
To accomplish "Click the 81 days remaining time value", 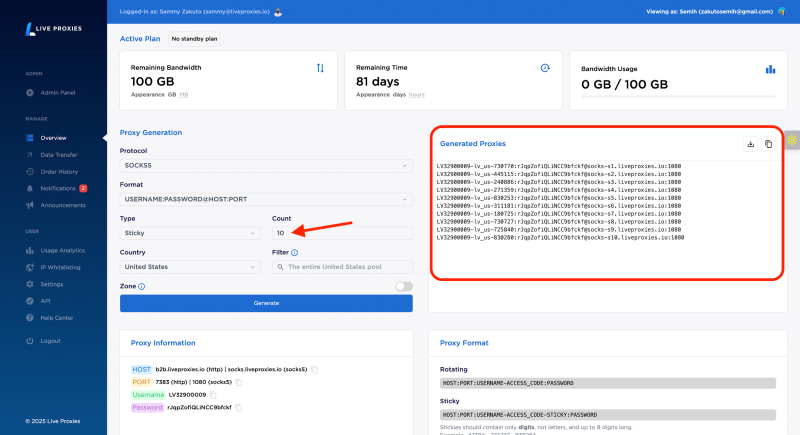I will point(378,82).
